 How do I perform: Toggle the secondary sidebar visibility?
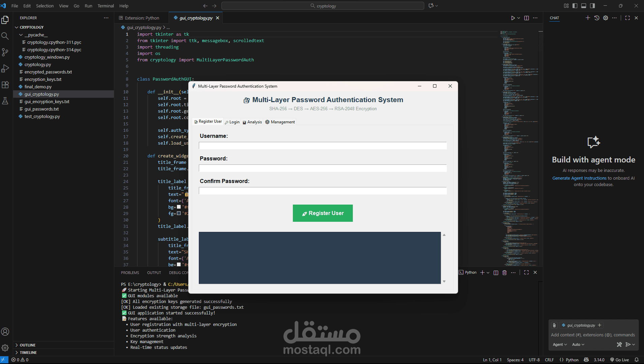[x=592, y=6]
